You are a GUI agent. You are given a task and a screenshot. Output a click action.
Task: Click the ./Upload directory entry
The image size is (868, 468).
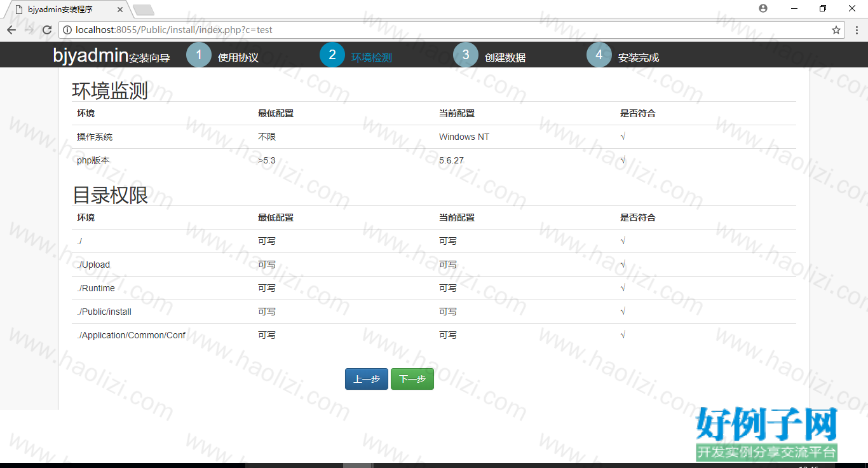click(93, 265)
